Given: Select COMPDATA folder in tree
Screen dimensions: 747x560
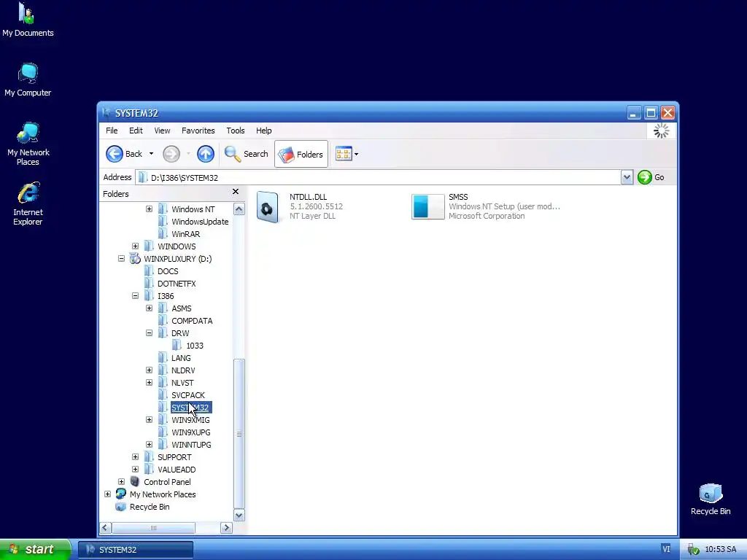Looking at the screenshot, I should tap(192, 321).
